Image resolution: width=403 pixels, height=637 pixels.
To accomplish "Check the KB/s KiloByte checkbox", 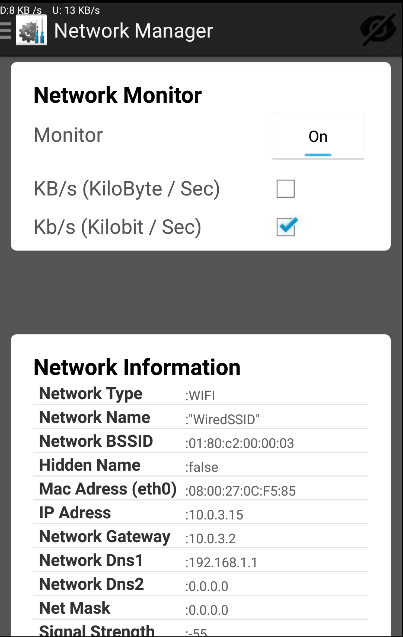I will click(x=286, y=189).
